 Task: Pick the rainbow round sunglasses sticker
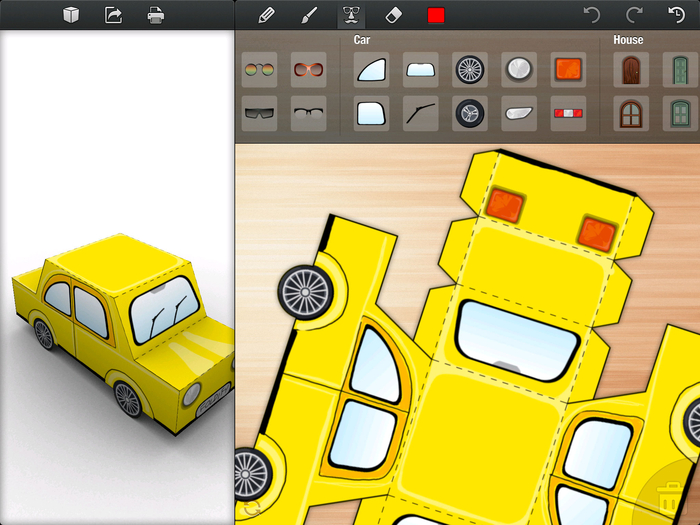click(259, 70)
